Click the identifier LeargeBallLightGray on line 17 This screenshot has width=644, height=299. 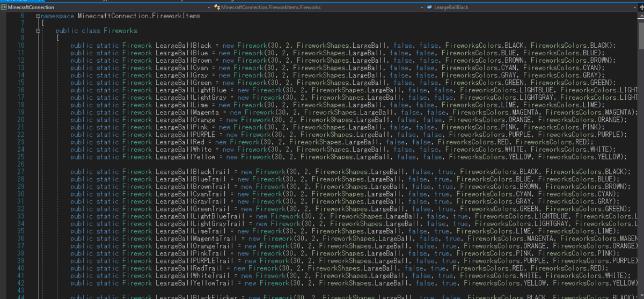(191, 98)
